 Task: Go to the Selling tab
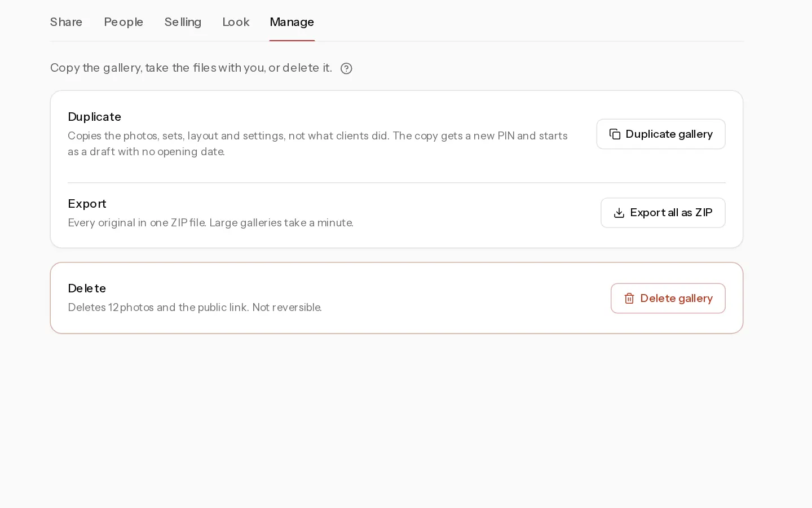pyautogui.click(x=183, y=22)
